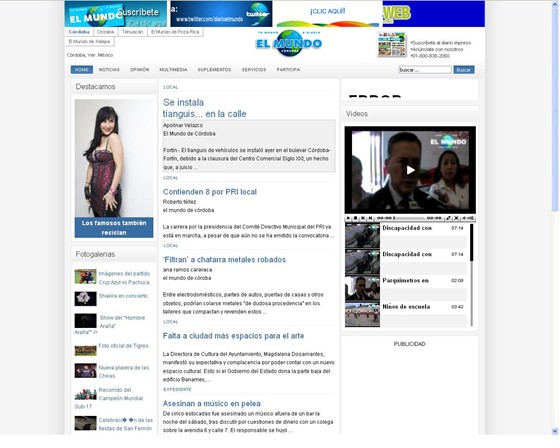This screenshot has height=448, width=560.
Task: Click the video progress seek bar
Action: click(410, 218)
